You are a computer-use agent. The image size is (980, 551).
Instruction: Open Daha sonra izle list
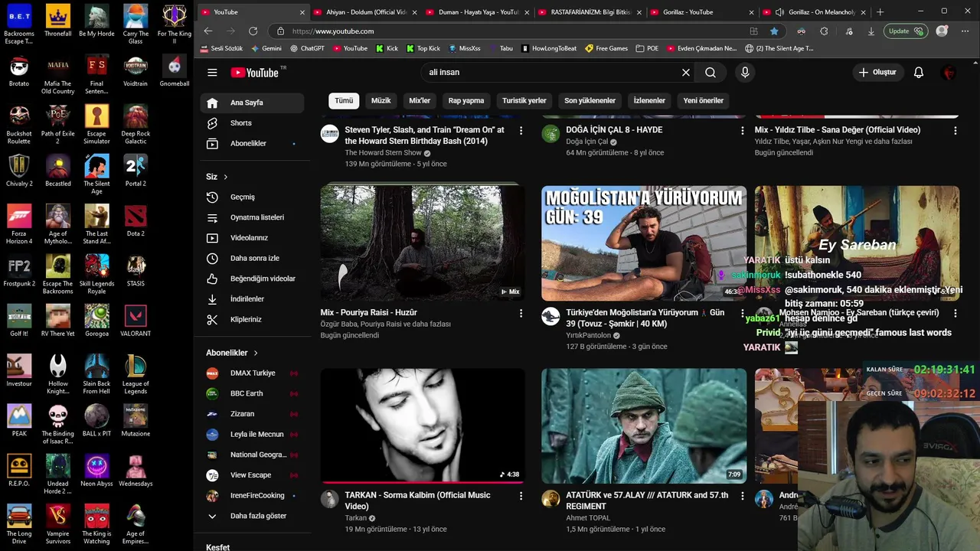252,258
